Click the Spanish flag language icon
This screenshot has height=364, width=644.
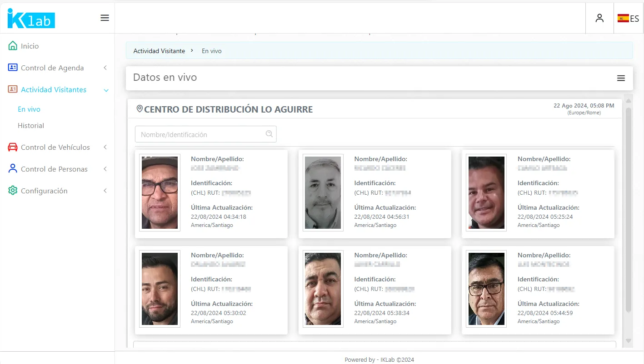(x=623, y=19)
